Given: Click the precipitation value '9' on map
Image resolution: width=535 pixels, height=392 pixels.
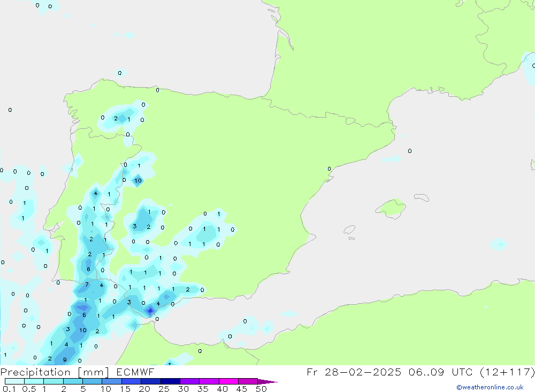Looking at the screenshot, I should click(65, 359).
